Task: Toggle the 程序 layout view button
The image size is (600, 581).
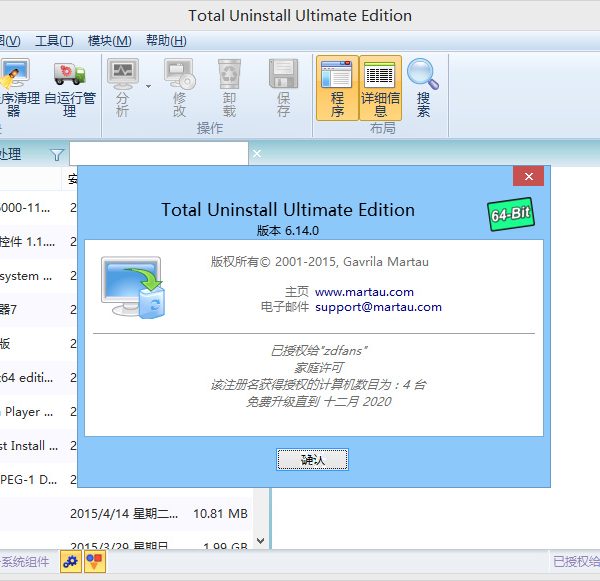Action: pyautogui.click(x=337, y=88)
